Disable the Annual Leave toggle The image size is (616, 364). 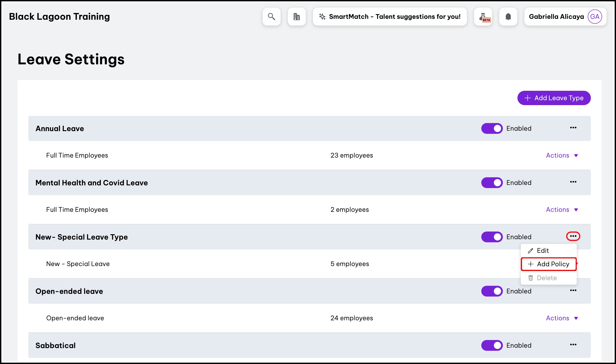[492, 128]
